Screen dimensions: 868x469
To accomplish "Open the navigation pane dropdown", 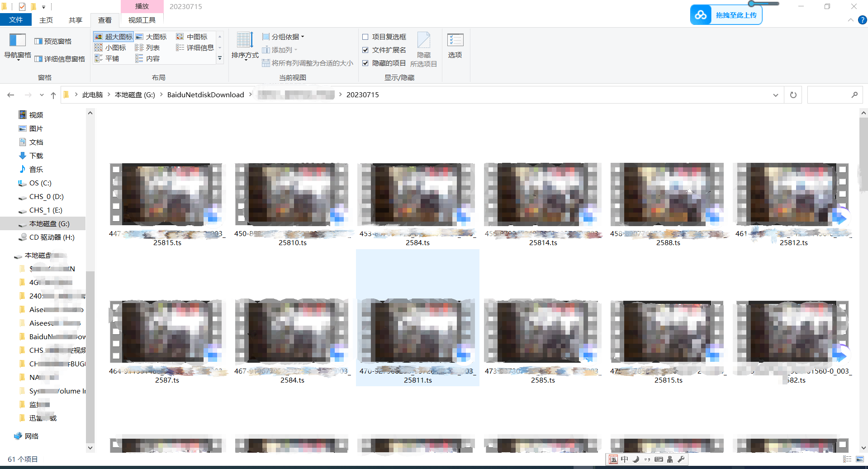I will (18, 47).
